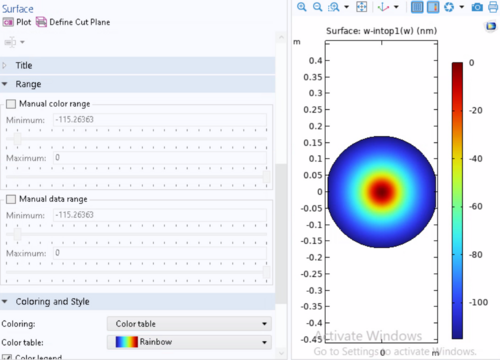
Task: Open the zoom box options arrow
Action: [346, 7]
